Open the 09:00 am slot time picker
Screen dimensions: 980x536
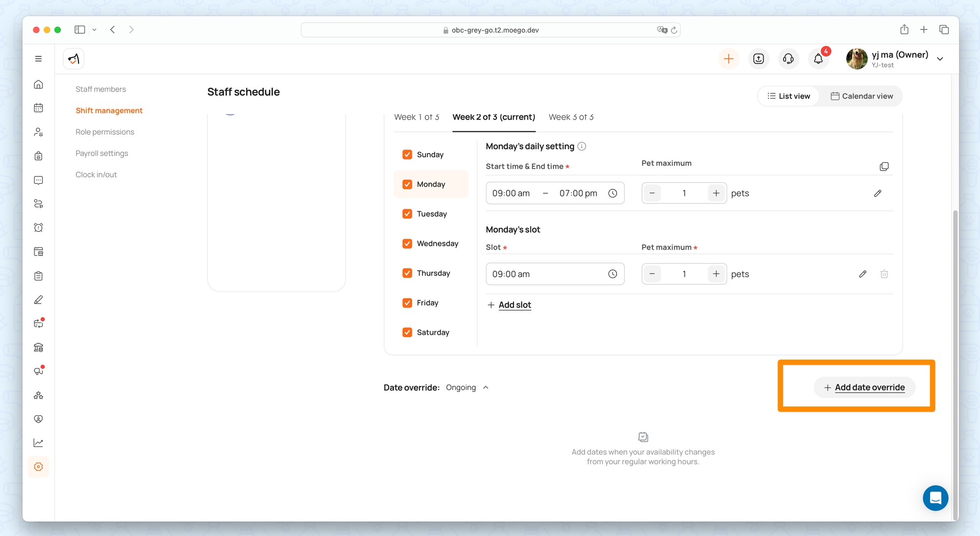pyautogui.click(x=612, y=274)
